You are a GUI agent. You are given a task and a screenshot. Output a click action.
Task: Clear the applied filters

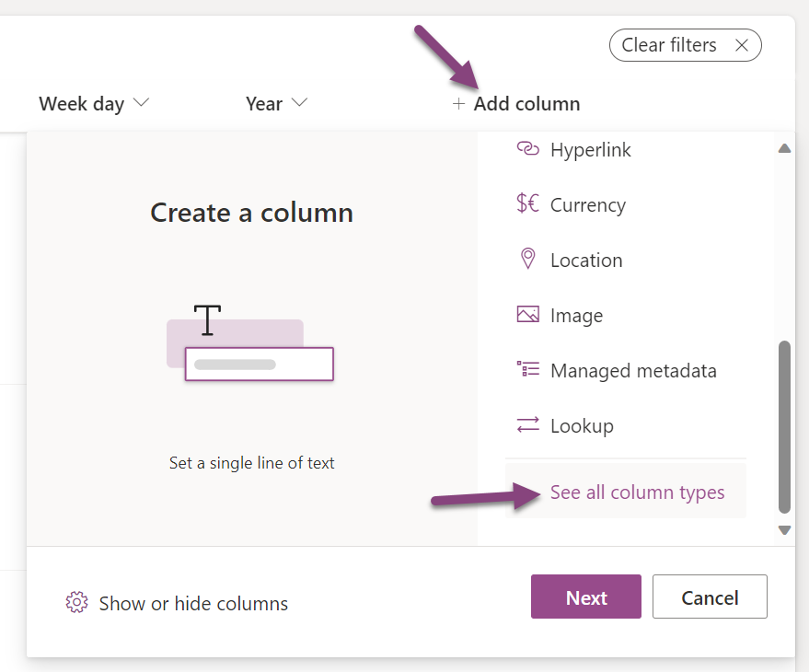pyautogui.click(x=668, y=45)
